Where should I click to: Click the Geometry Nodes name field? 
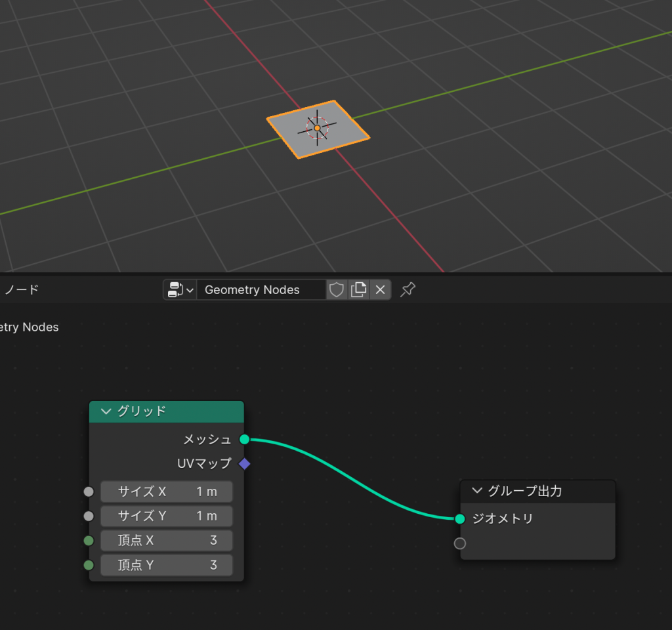click(x=261, y=289)
